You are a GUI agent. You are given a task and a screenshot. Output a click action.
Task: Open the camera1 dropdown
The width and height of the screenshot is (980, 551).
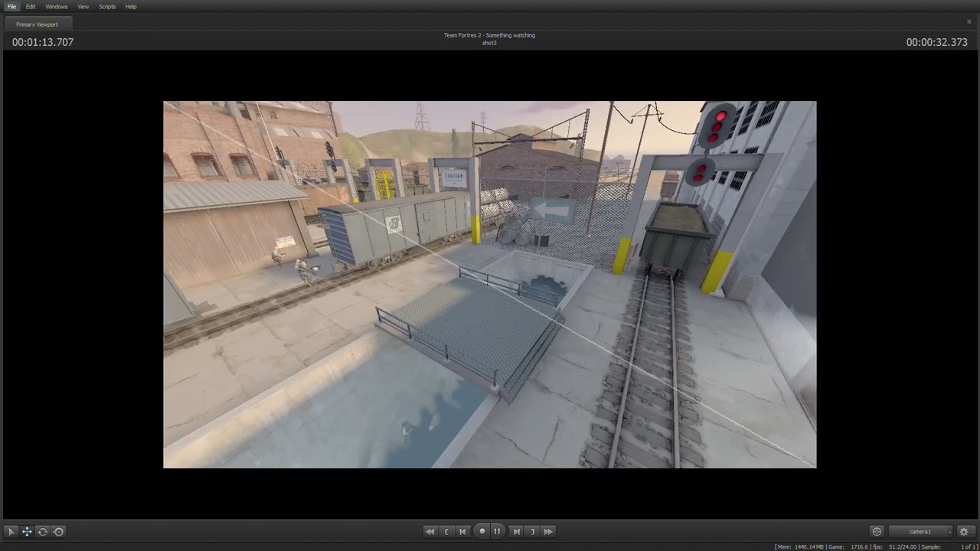point(921,531)
